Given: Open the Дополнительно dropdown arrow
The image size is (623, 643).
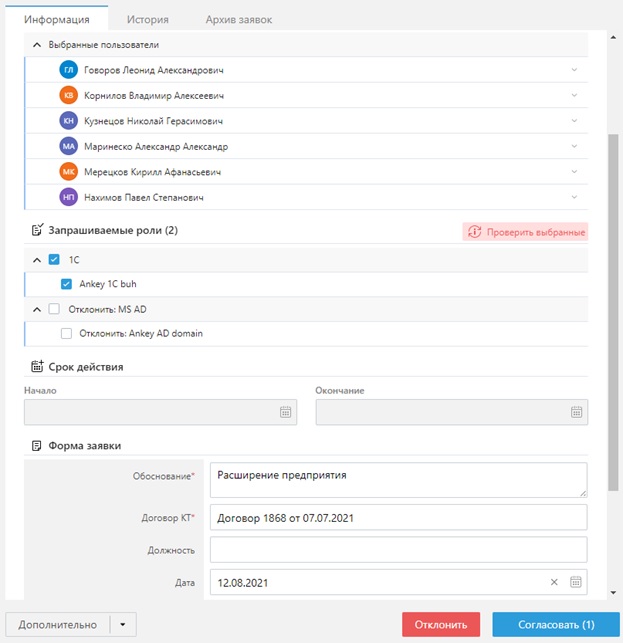Looking at the screenshot, I should pos(122,625).
